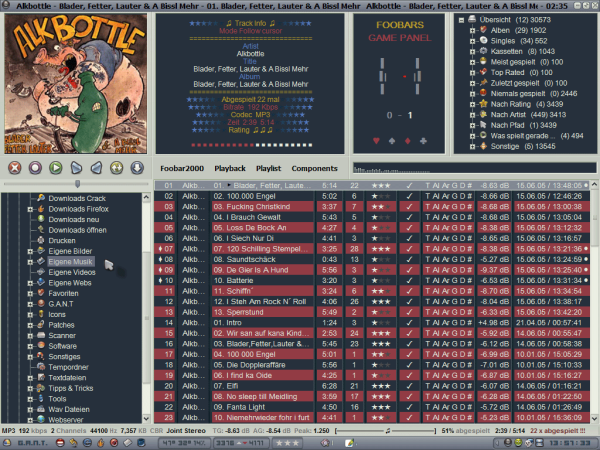The width and height of the screenshot is (600, 450).
Task: Click the Alkbottle album cover art
Action: click(76, 84)
